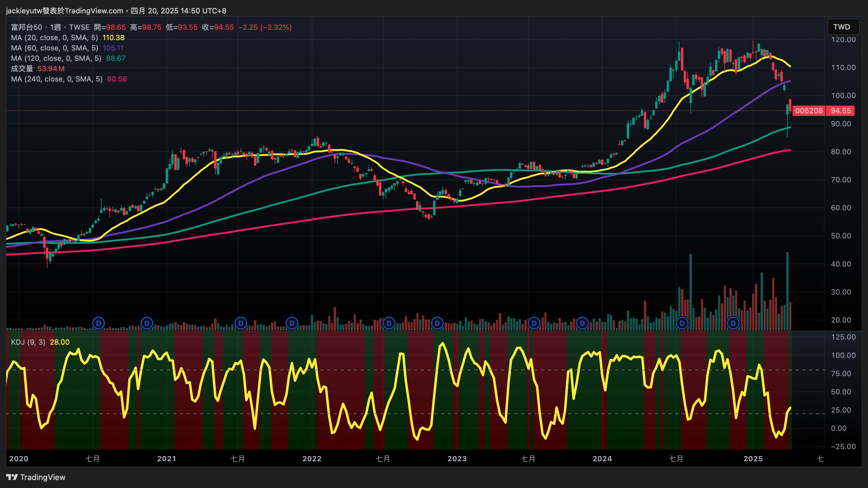The image size is (868, 488).
Task: Select the MA (60, close, 0, SMA, 5) legend
Action: [x=54, y=48]
